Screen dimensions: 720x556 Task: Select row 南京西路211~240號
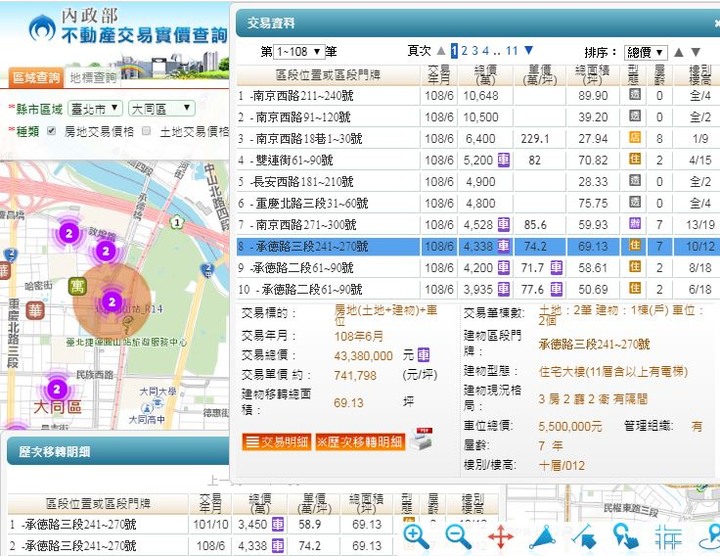tap(477, 95)
